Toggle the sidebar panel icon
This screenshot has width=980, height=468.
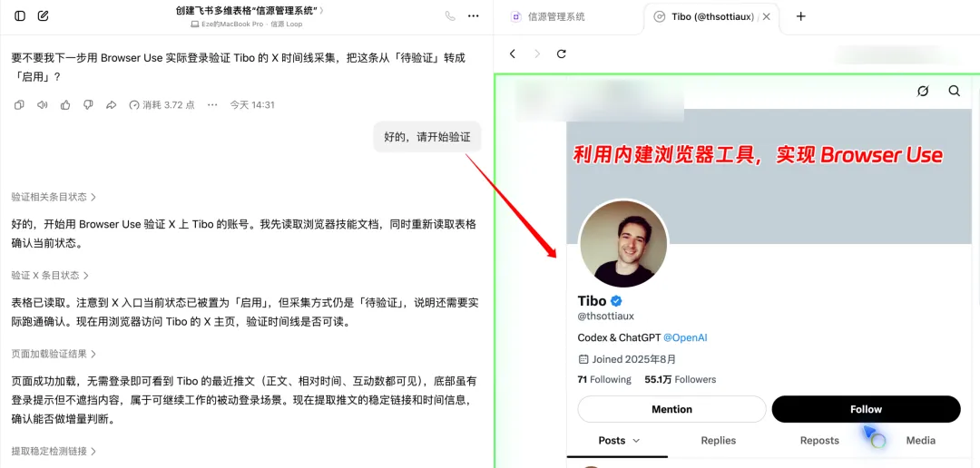coord(20,16)
